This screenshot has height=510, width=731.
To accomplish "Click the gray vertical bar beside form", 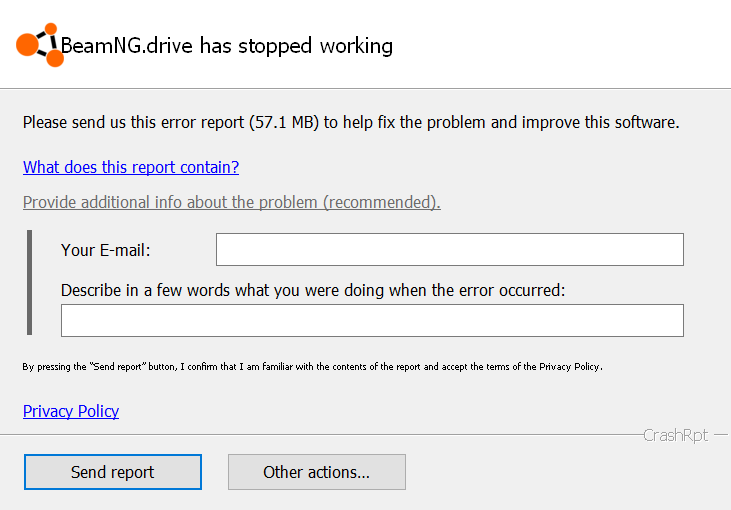I will tap(29, 283).
